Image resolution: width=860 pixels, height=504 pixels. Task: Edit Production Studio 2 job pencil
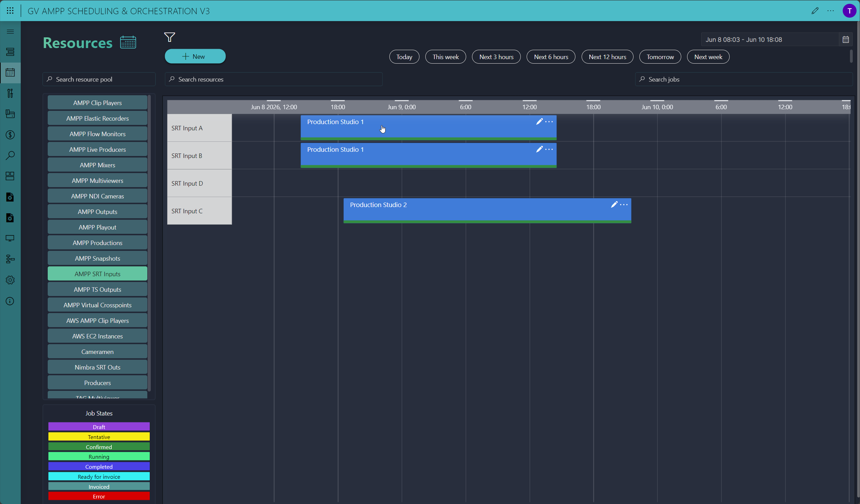pos(614,205)
